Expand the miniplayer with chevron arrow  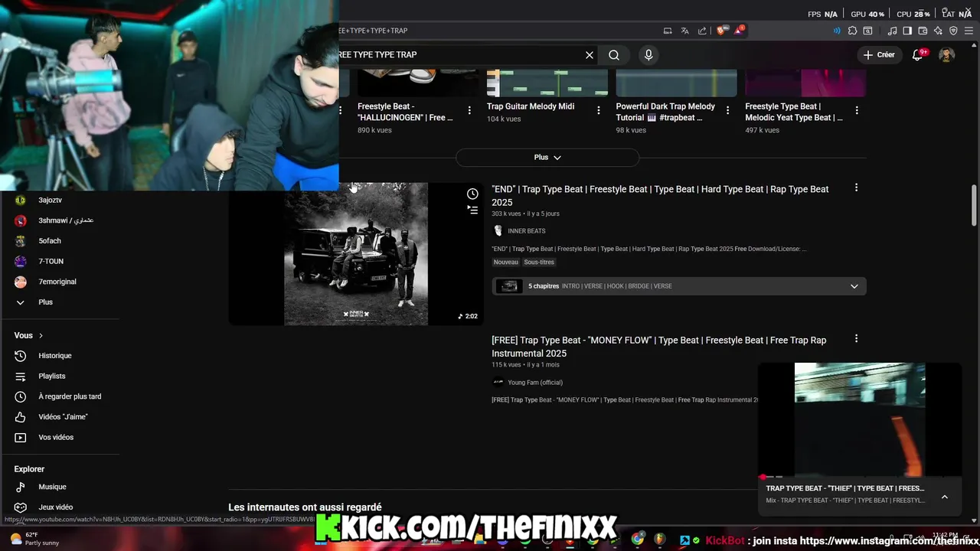(x=945, y=497)
